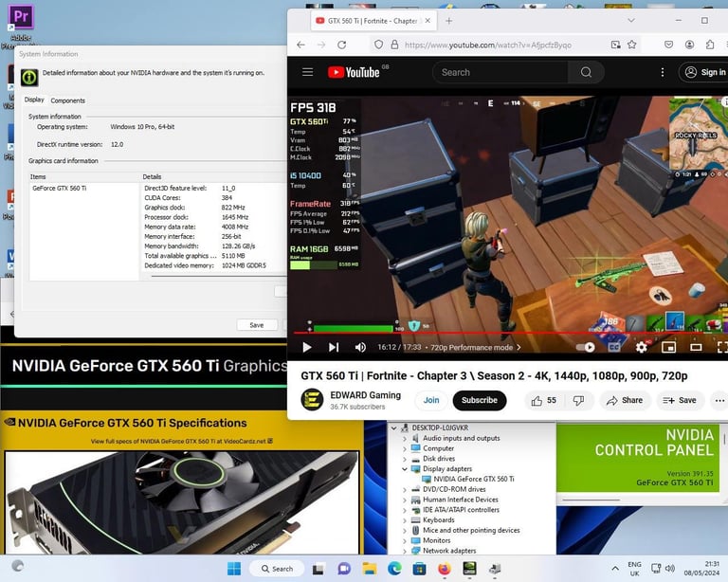Open the browser tab list dropdown chevron
The image size is (728, 582).
pyautogui.click(x=631, y=21)
